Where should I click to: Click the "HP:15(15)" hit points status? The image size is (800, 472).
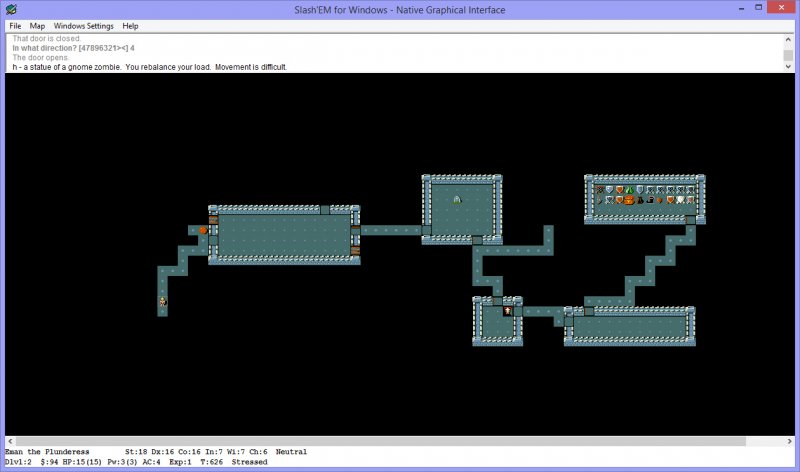coord(82,462)
